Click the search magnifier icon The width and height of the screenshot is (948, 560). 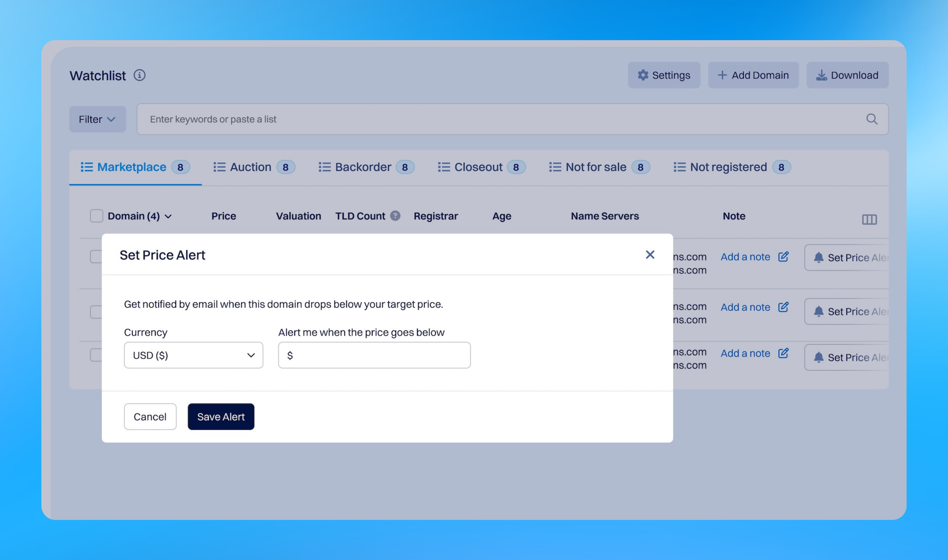871,119
